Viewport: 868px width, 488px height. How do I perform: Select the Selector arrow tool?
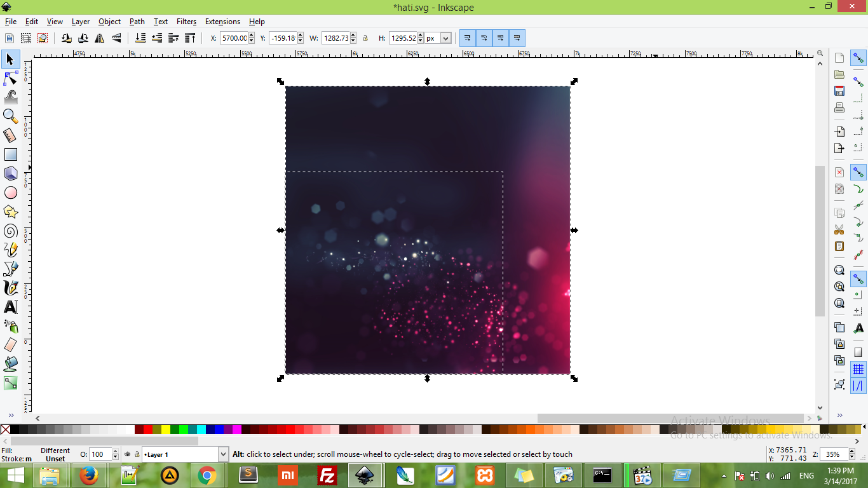point(10,60)
